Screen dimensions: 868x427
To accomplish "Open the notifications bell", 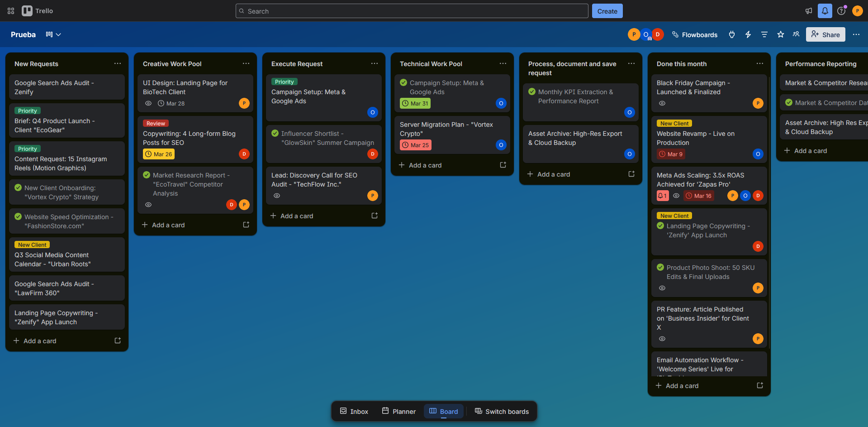I will tap(825, 11).
